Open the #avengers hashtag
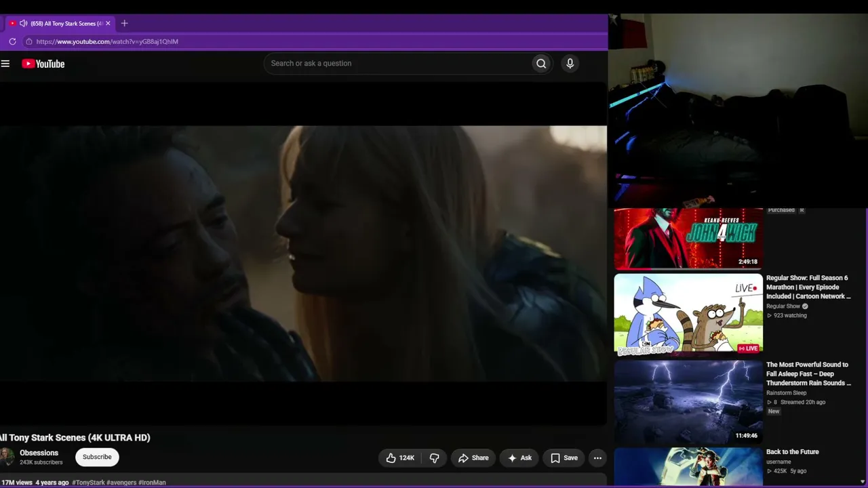The height and width of the screenshot is (488, 868). [121, 483]
